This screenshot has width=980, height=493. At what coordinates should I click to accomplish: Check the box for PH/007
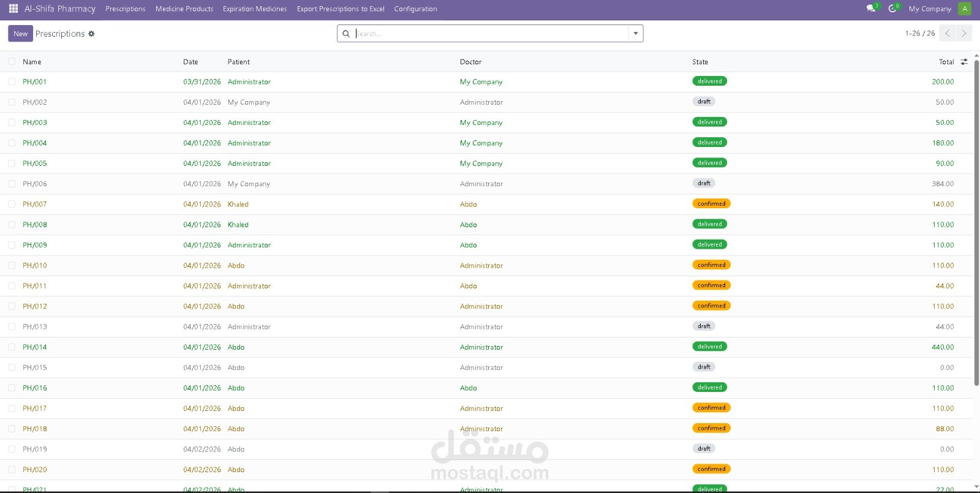(x=12, y=204)
